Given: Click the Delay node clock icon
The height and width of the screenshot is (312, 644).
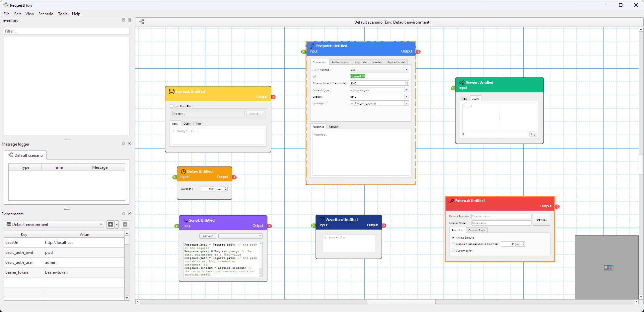Looking at the screenshot, I should pos(183,172).
